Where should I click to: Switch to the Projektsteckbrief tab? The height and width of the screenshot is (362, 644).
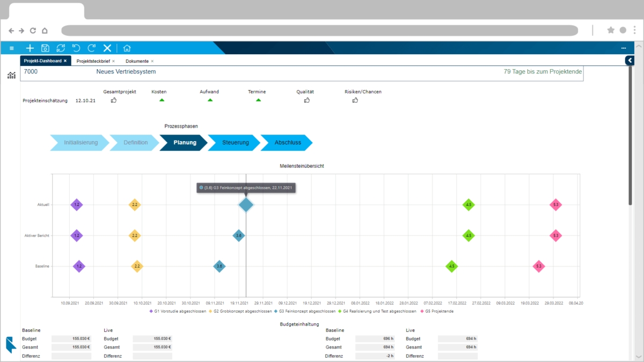(x=93, y=61)
